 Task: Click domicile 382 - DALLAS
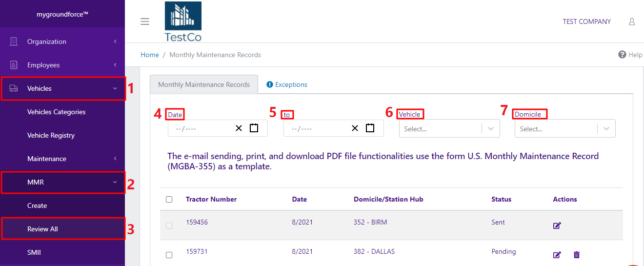[374, 251]
